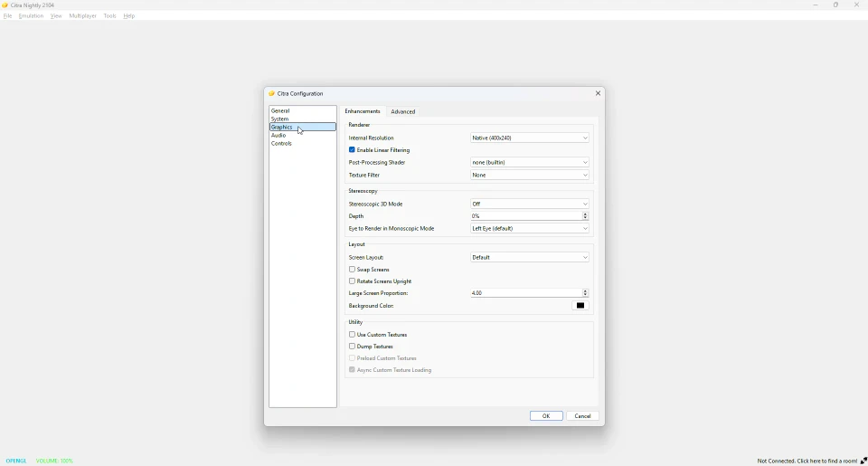Enable the Rotate Screens Upright checkbox
Screen dimensions: 868x466
[352, 281]
